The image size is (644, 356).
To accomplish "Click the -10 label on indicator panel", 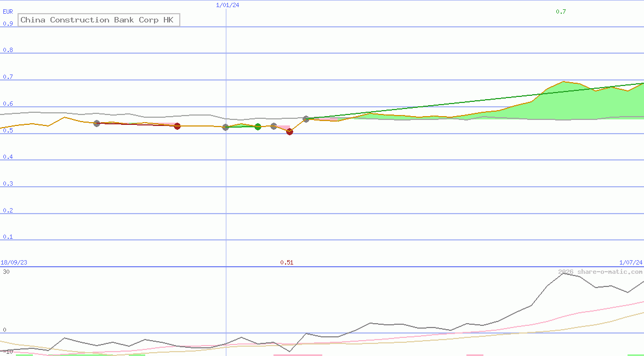I will coord(7,352).
